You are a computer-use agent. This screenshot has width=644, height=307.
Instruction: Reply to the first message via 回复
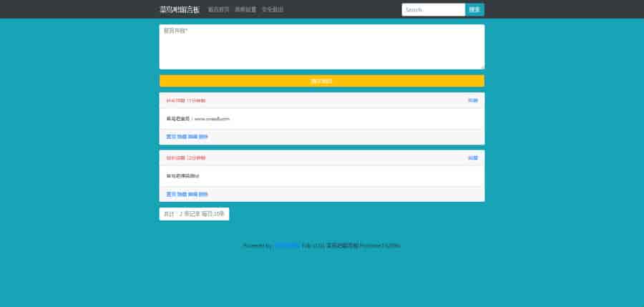473,101
